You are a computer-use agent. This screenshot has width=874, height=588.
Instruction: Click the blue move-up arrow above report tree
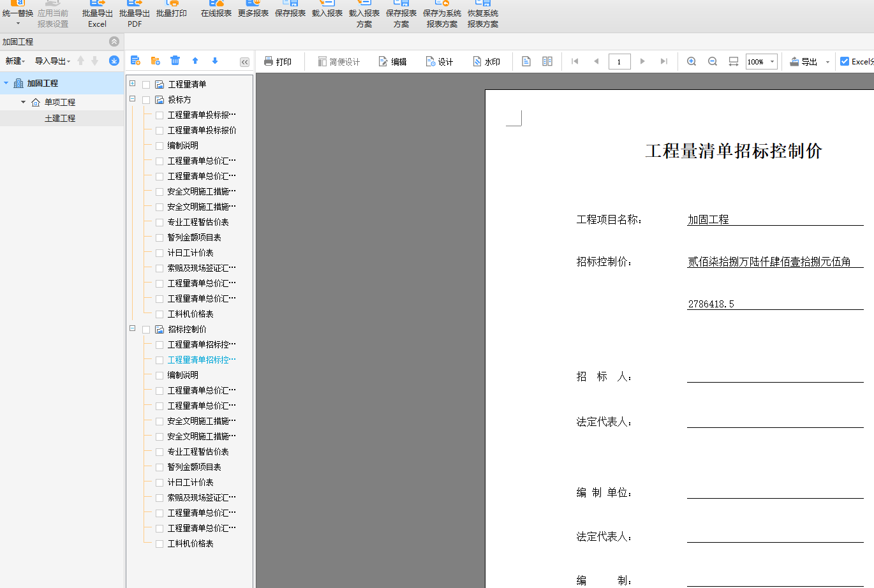(195, 61)
